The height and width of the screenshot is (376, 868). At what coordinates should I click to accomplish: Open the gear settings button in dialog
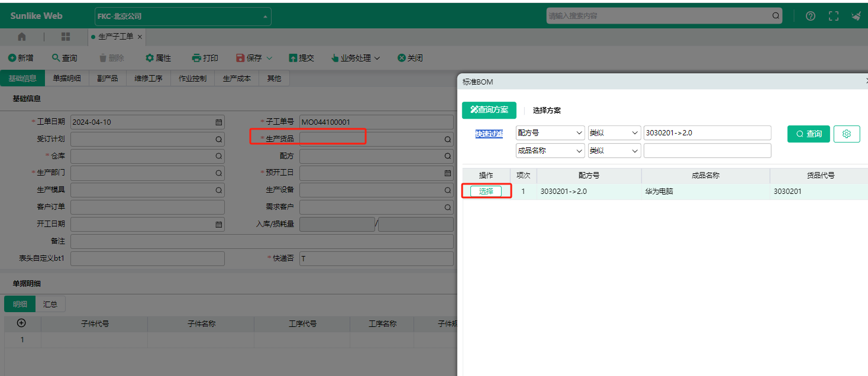click(847, 134)
